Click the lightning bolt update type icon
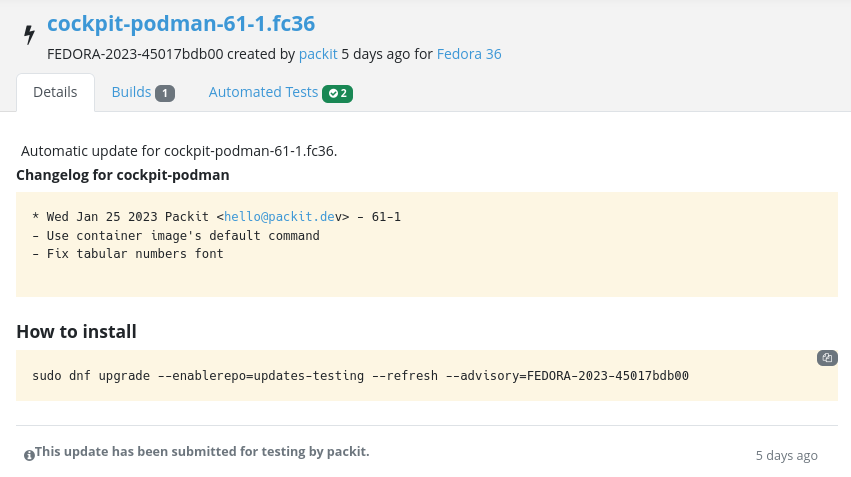 [x=29, y=35]
